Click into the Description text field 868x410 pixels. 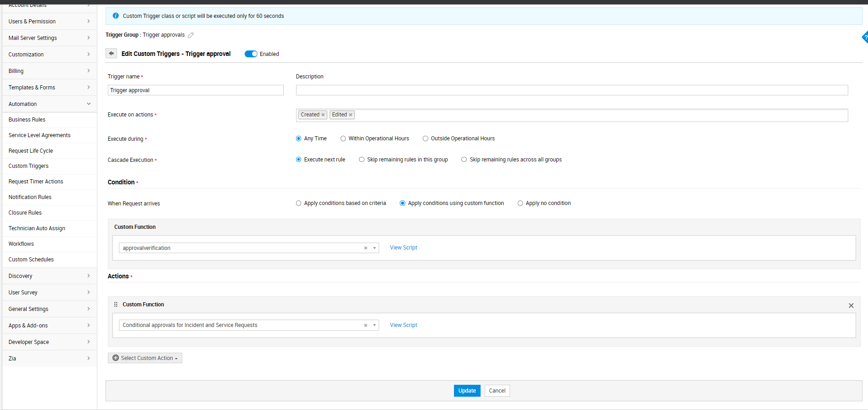571,90
